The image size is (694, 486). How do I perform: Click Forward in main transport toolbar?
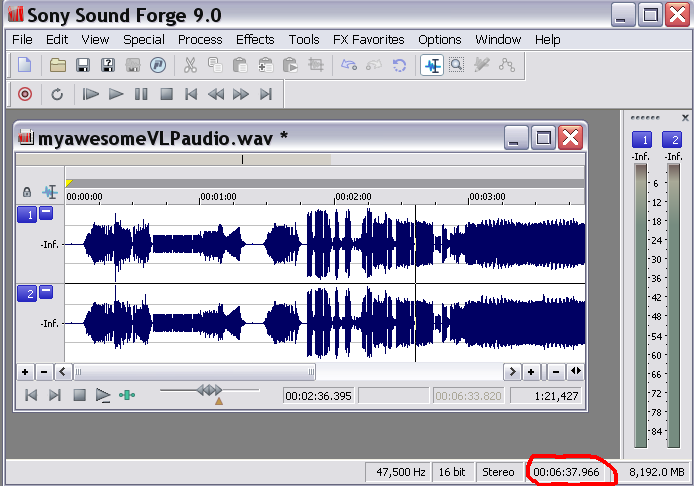(241, 94)
